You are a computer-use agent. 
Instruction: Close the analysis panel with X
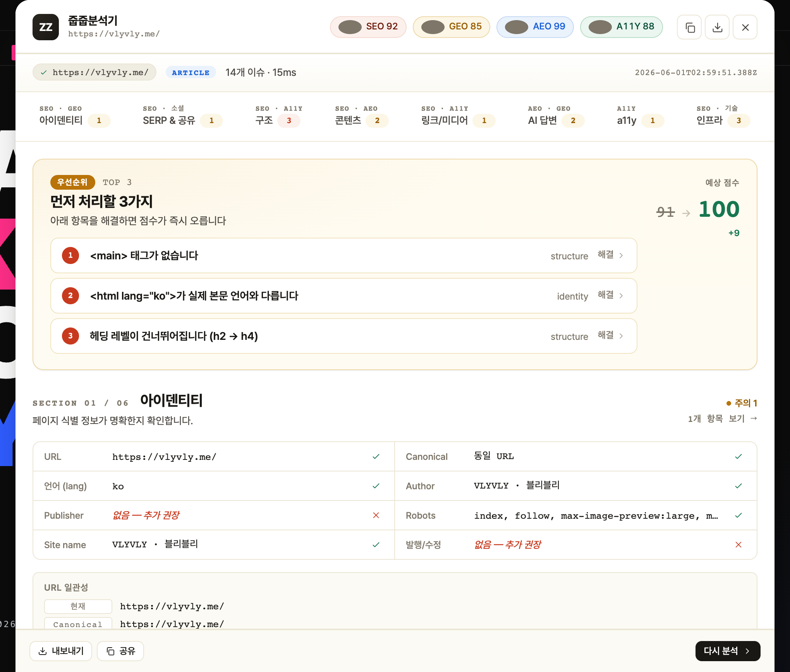coord(745,27)
